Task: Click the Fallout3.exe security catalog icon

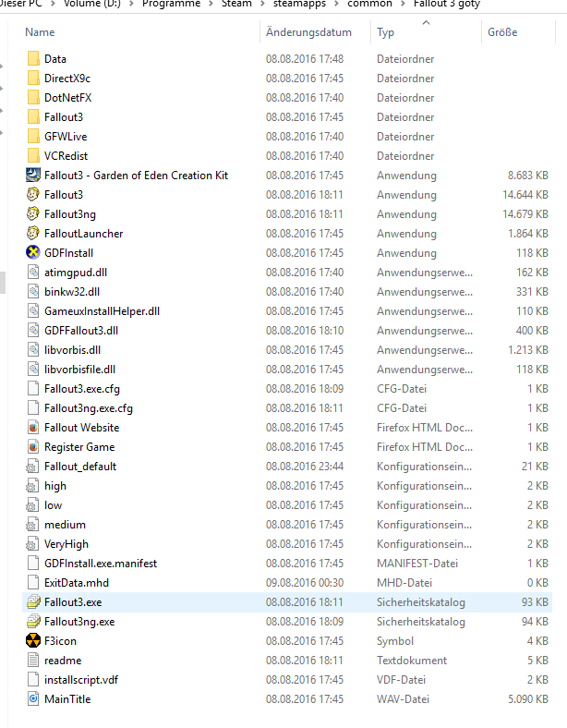Action: [33, 602]
